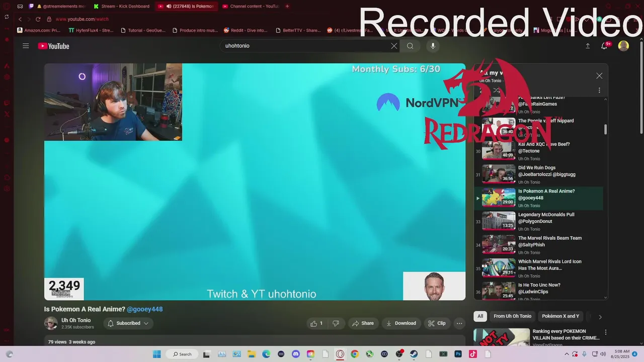Create a Clip of the video

(x=437, y=323)
